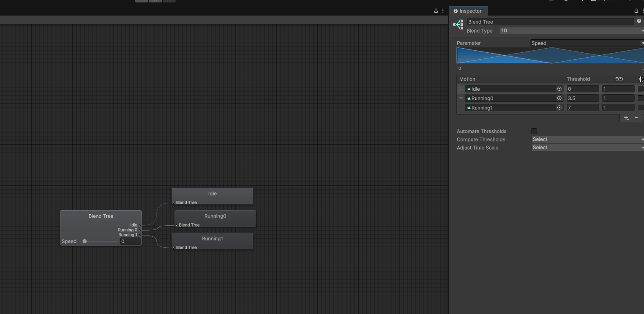Remove a motion with the minus button
The width and height of the screenshot is (644, 314).
pyautogui.click(x=636, y=118)
